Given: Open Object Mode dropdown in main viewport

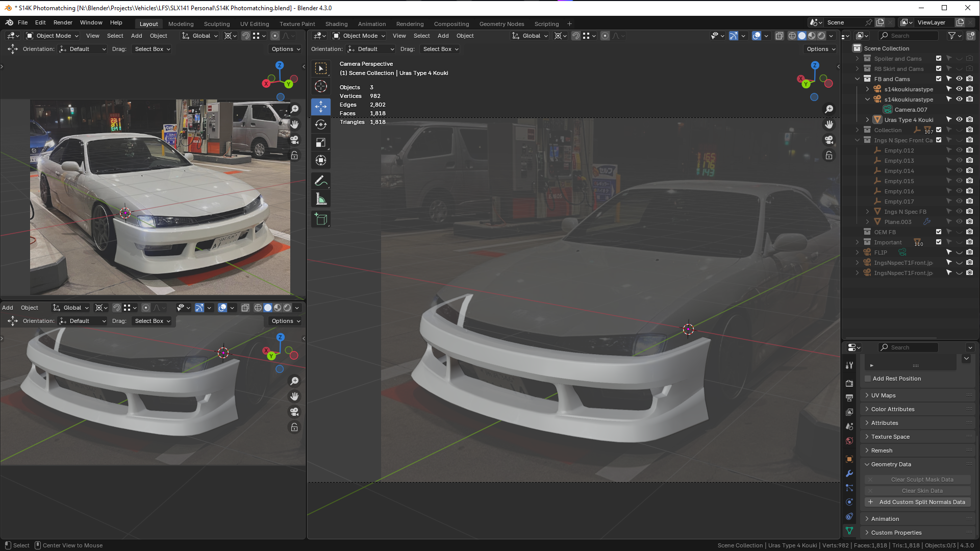Looking at the screenshot, I should coord(359,36).
